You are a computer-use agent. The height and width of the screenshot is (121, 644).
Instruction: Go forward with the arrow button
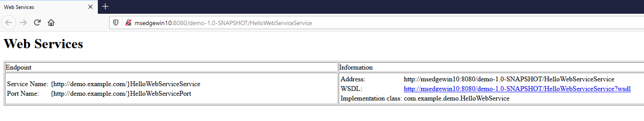(23, 23)
